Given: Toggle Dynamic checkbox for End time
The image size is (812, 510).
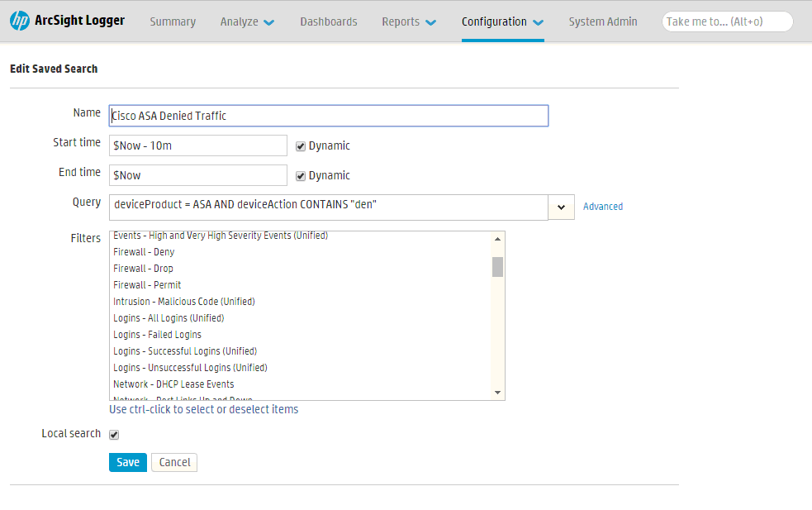Looking at the screenshot, I should (x=301, y=176).
